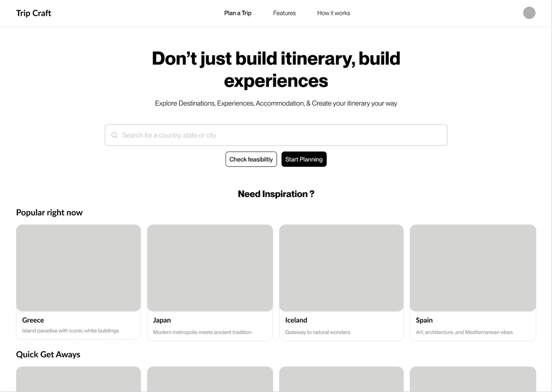Click the Popular right now heading

pos(49,212)
